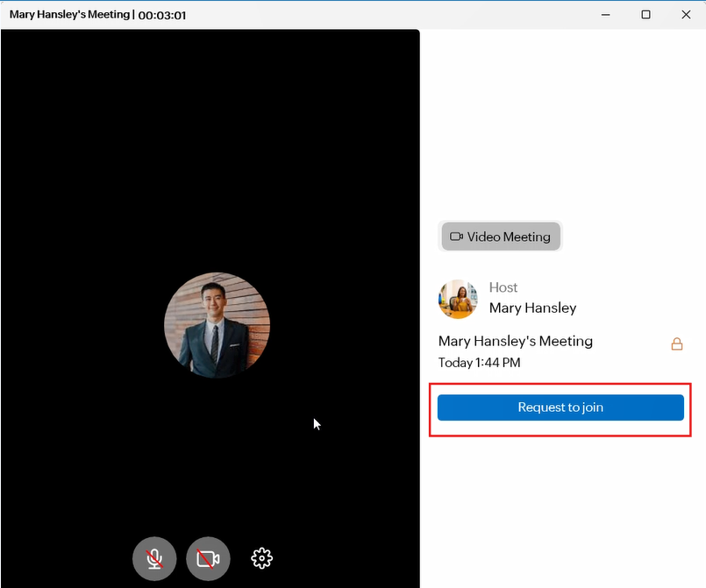Screen dimensions: 706x588
Task: Click your profile picture in the preview
Action: [217, 325]
